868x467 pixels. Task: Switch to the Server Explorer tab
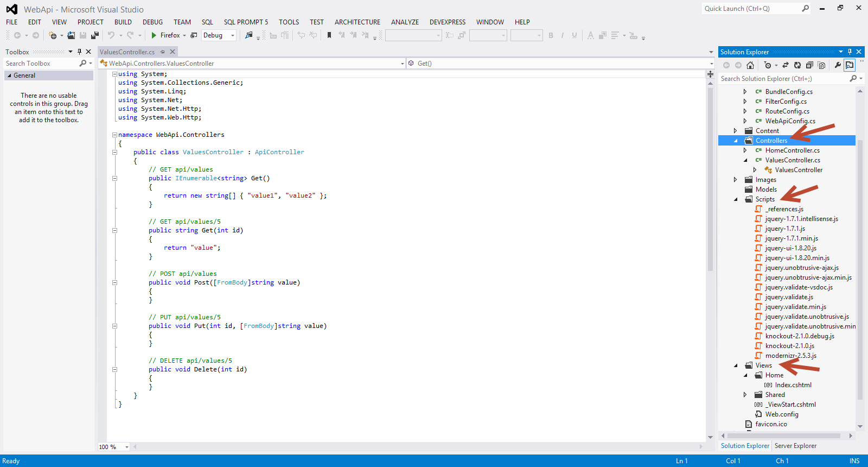pos(795,446)
